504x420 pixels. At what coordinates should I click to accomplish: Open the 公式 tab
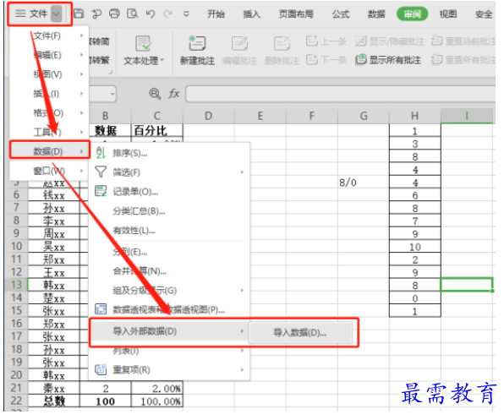click(341, 14)
